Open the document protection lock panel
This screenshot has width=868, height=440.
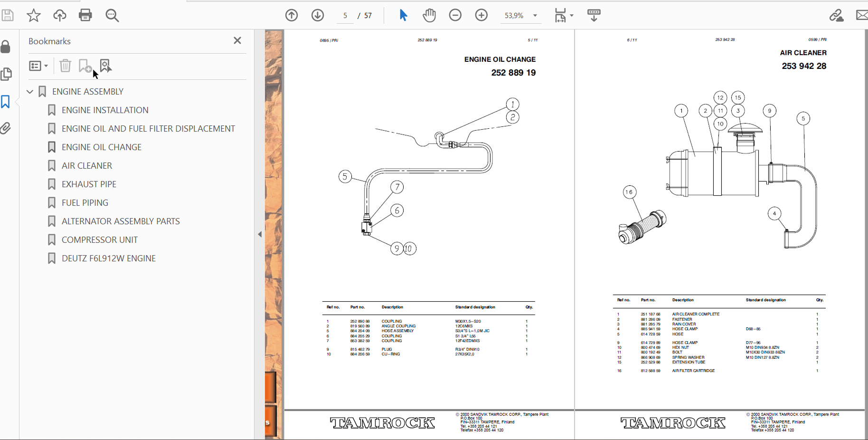[6, 47]
